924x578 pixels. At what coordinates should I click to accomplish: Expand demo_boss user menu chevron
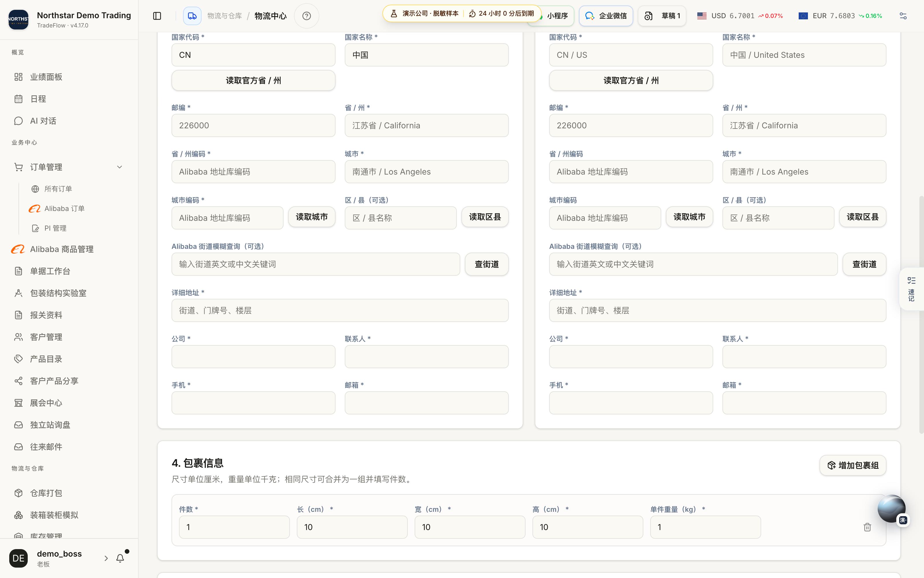tap(106, 558)
